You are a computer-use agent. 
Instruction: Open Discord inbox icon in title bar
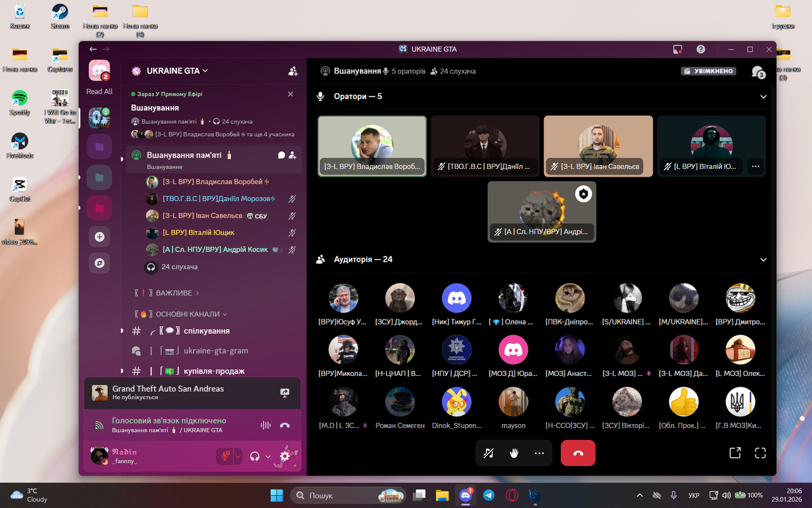678,49
